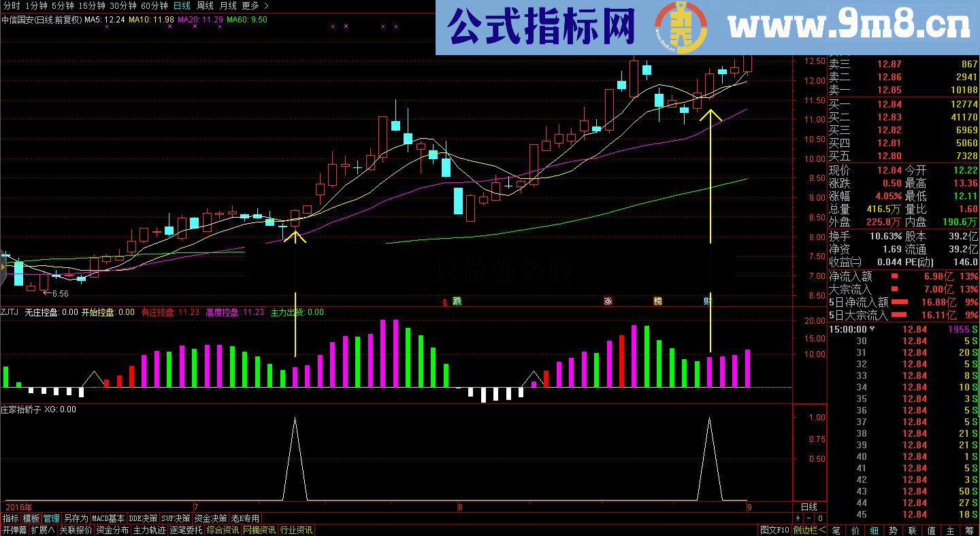Click the 涨 marker icon below the chart
Viewport: 980px width, 536px height.
(608, 301)
